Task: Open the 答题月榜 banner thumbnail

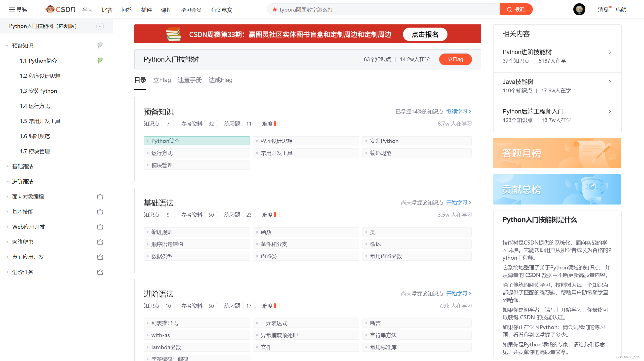Action: 557,153
